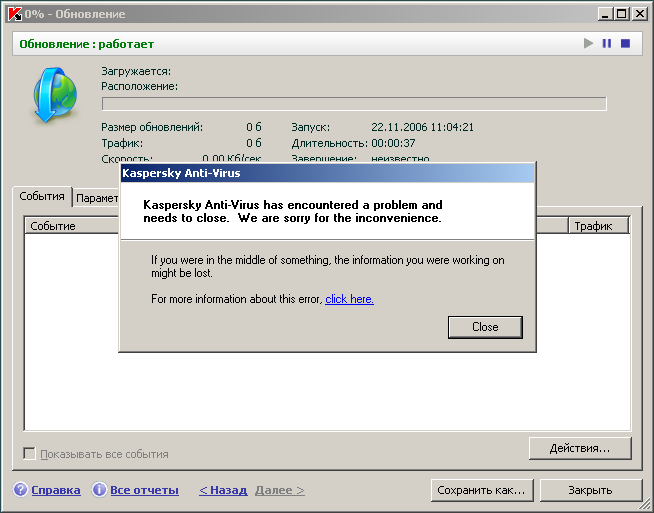Image resolution: width=654 pixels, height=513 pixels.
Task: Click the Kaspersky Anti-Virus dialog title bar
Action: pyautogui.click(x=327, y=173)
